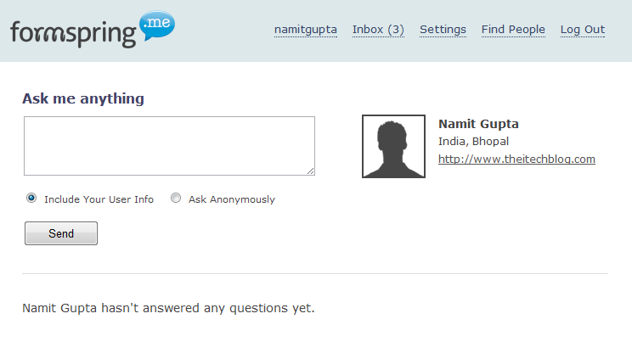Image resolution: width=632 pixels, height=364 pixels.
Task: Click the formspring logo wordmark
Action: coord(73,34)
